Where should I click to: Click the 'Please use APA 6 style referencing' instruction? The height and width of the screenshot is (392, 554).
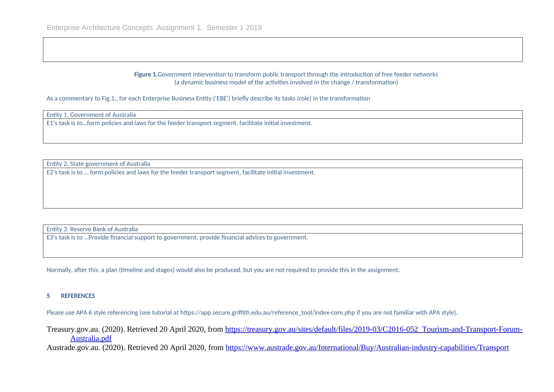pos(252,312)
